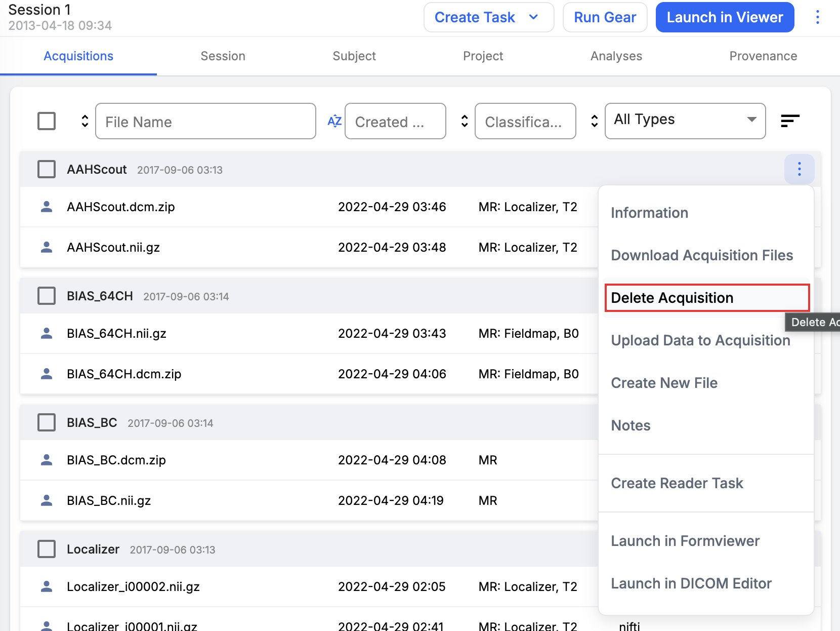Click user icon beside BIAS_64CH.dcm.zip
Viewport: 840px width, 631px height.
pos(47,374)
